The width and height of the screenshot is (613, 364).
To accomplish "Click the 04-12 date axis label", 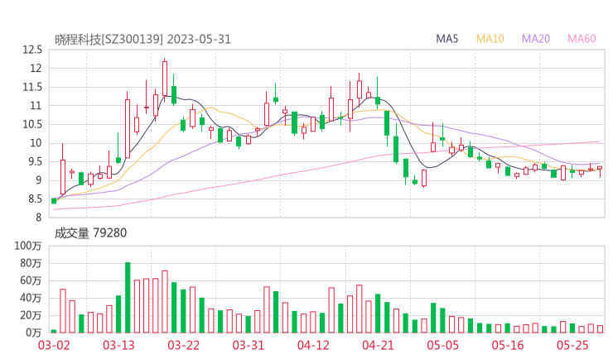I will coord(313,345).
